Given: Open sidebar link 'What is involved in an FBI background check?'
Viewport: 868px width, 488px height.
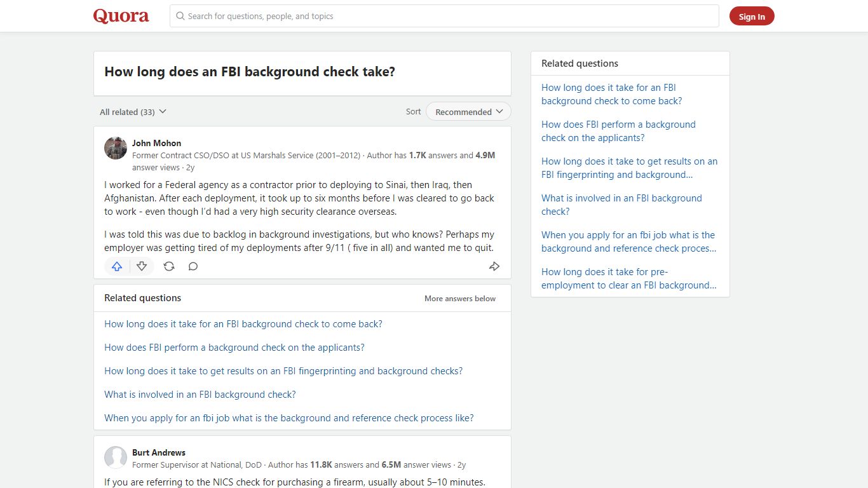Looking at the screenshot, I should click(x=621, y=205).
